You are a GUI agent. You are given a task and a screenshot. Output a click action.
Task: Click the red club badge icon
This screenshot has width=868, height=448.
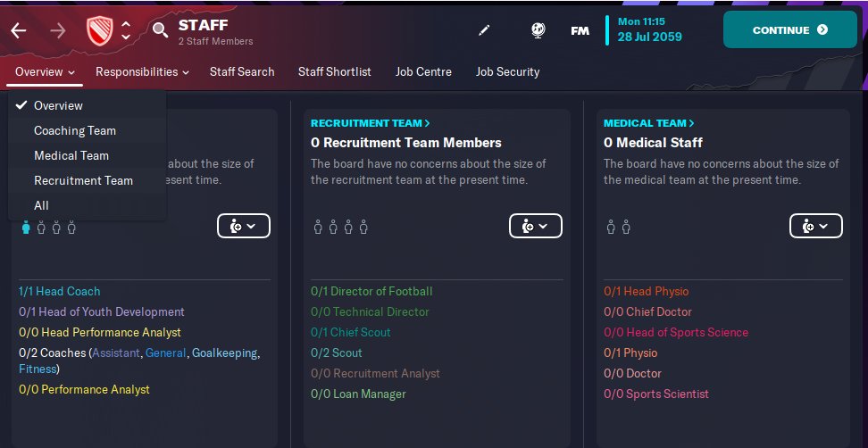click(x=100, y=30)
